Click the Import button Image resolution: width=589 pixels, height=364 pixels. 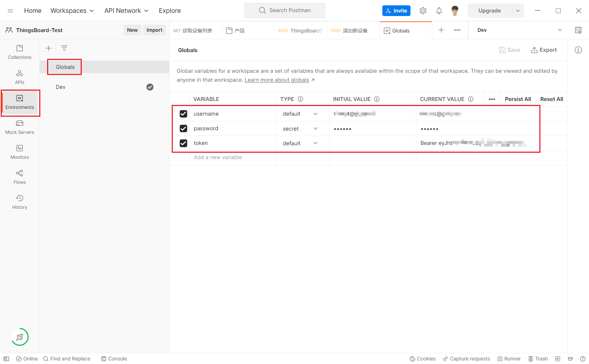(155, 30)
